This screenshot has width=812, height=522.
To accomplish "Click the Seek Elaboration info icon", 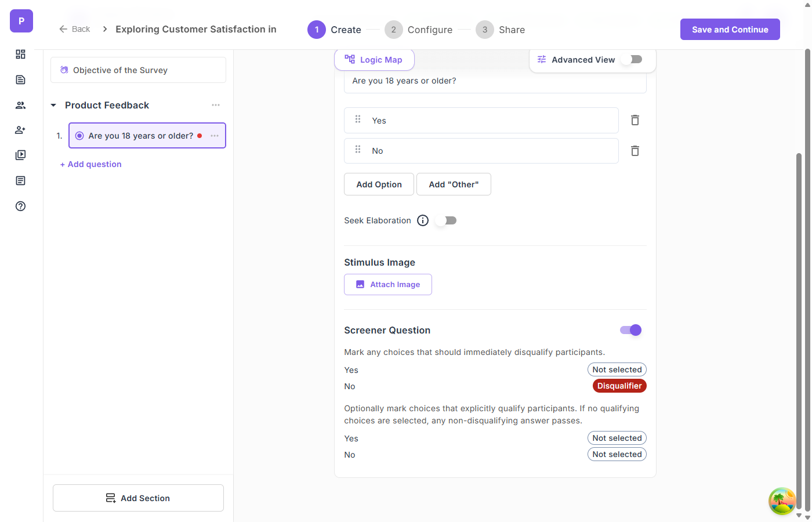I will click(x=423, y=220).
